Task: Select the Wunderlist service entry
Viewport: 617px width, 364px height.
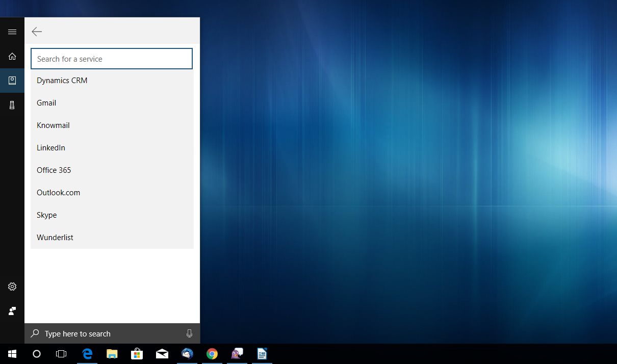Action: point(55,237)
